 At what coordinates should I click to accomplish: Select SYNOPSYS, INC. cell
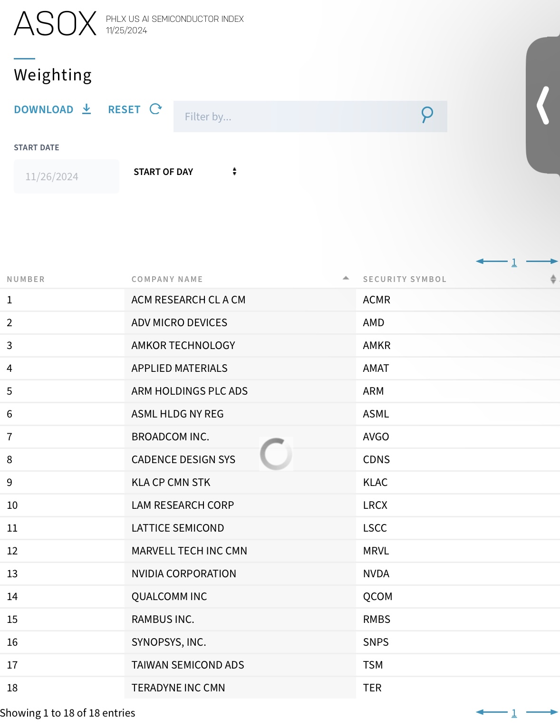240,642
